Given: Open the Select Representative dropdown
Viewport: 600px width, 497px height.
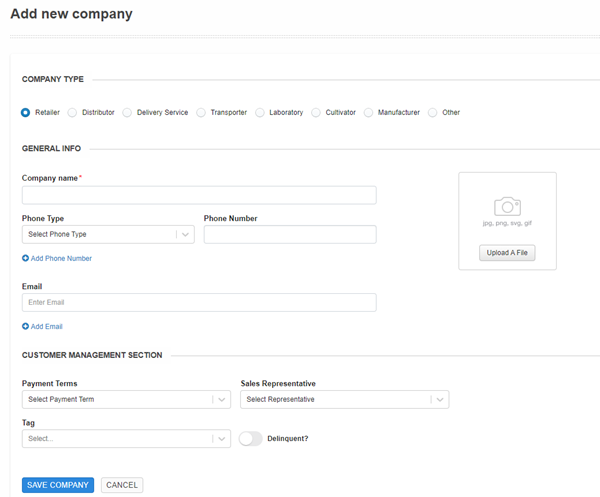Looking at the screenshot, I should tap(344, 399).
